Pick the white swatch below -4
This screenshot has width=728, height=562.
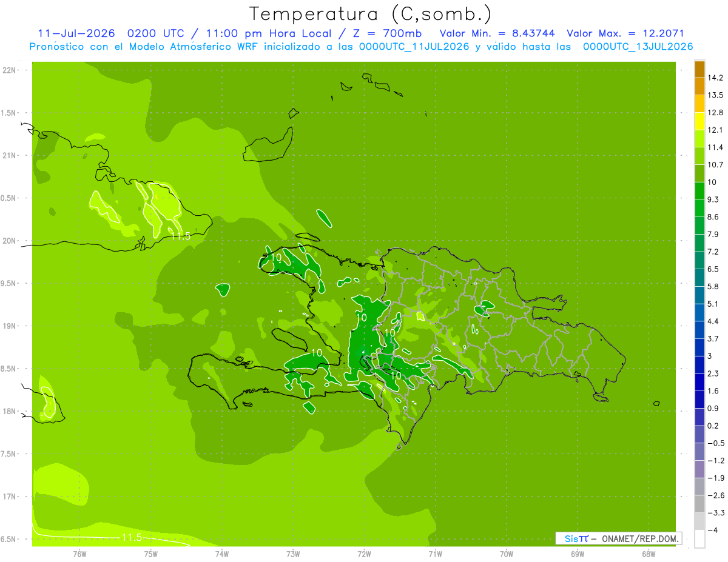tap(699, 539)
